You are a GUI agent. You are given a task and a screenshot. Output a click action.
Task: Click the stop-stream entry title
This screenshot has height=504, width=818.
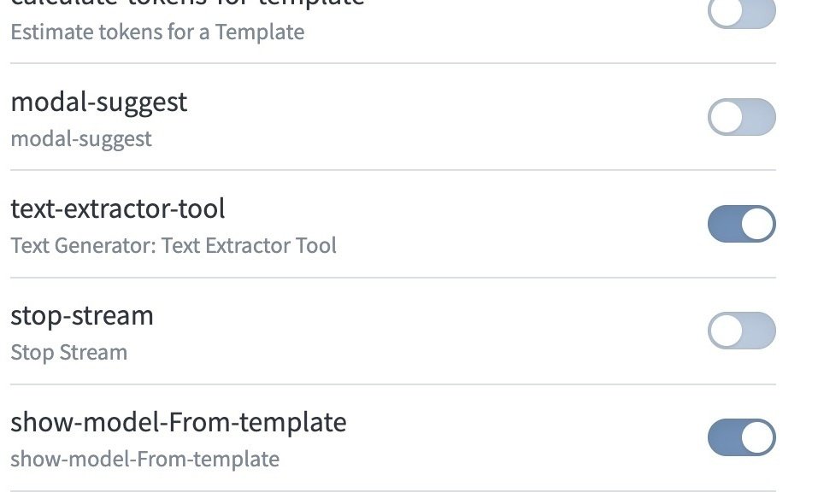tap(82, 316)
